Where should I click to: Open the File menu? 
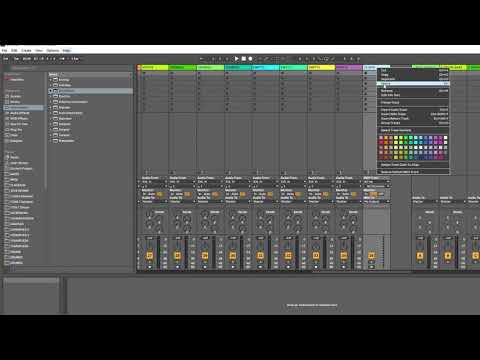[4, 50]
